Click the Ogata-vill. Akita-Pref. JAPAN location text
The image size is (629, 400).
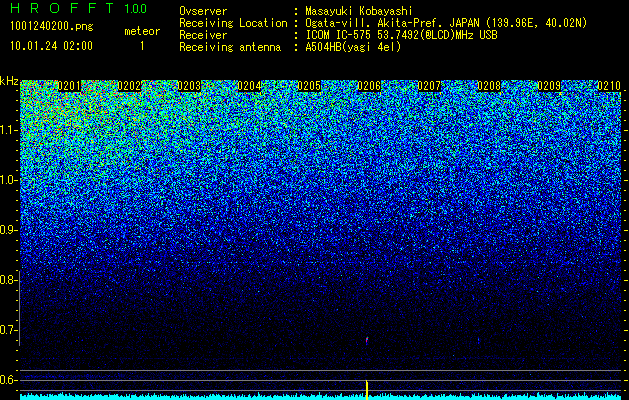coord(446,23)
